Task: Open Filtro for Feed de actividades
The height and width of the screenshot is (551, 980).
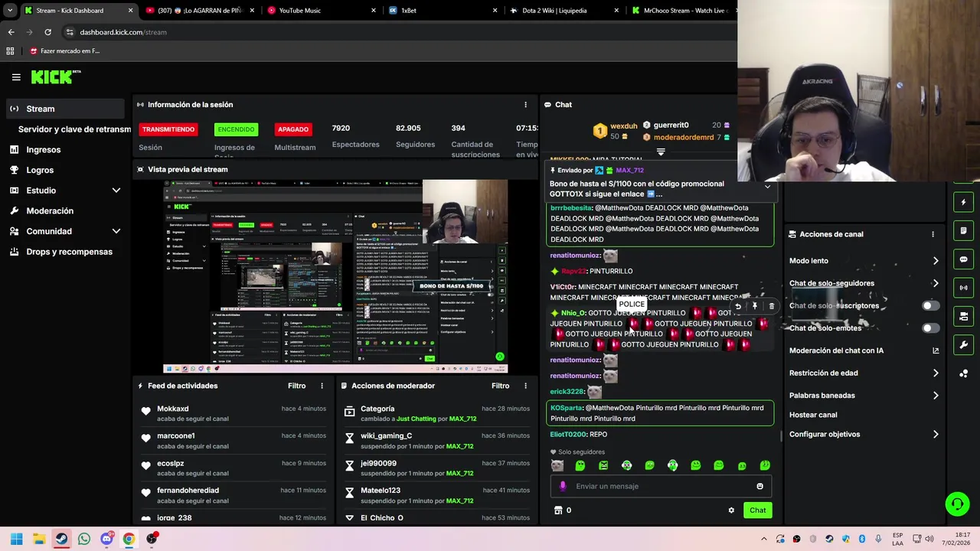Action: [296, 386]
